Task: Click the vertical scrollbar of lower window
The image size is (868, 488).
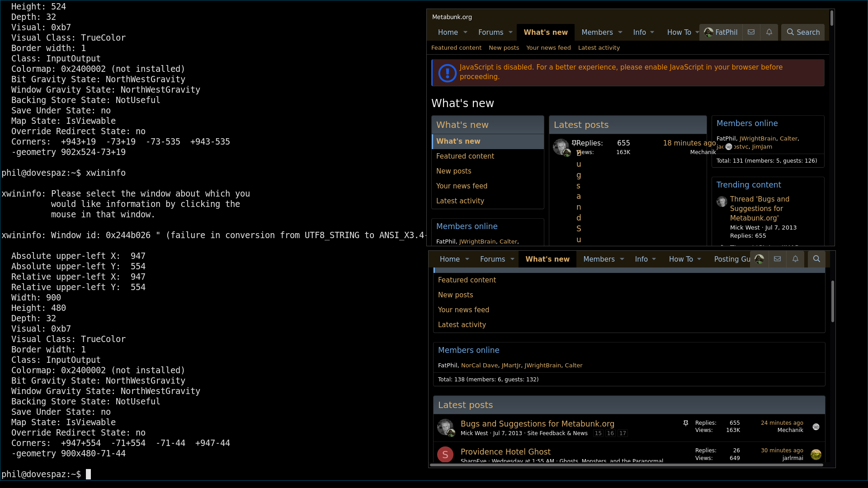Action: pos(832,301)
